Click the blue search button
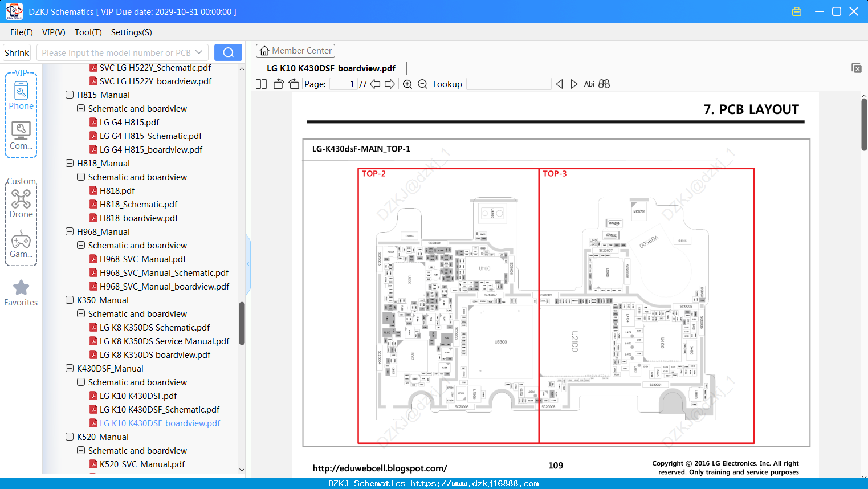The width and height of the screenshot is (868, 489). [x=228, y=52]
